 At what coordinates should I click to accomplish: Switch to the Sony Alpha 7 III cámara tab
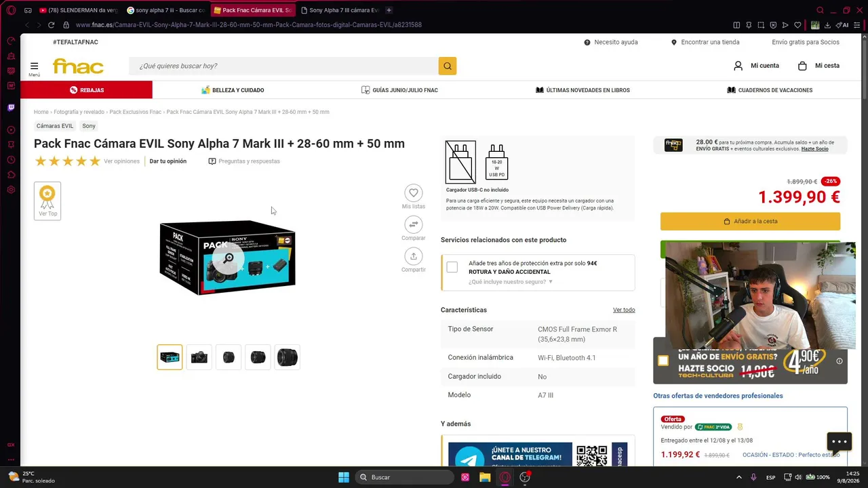pos(339,10)
